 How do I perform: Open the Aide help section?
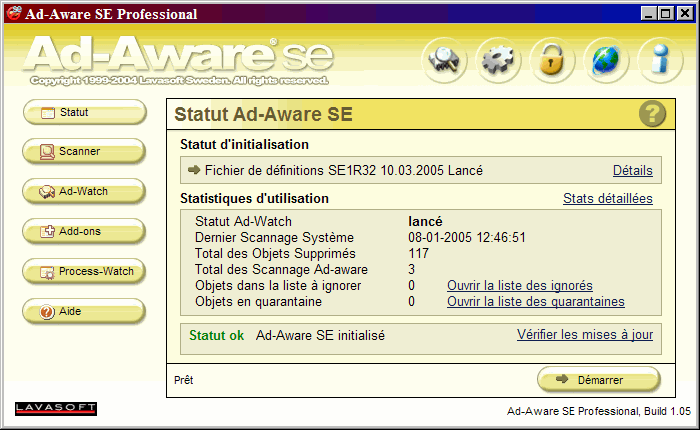click(84, 311)
